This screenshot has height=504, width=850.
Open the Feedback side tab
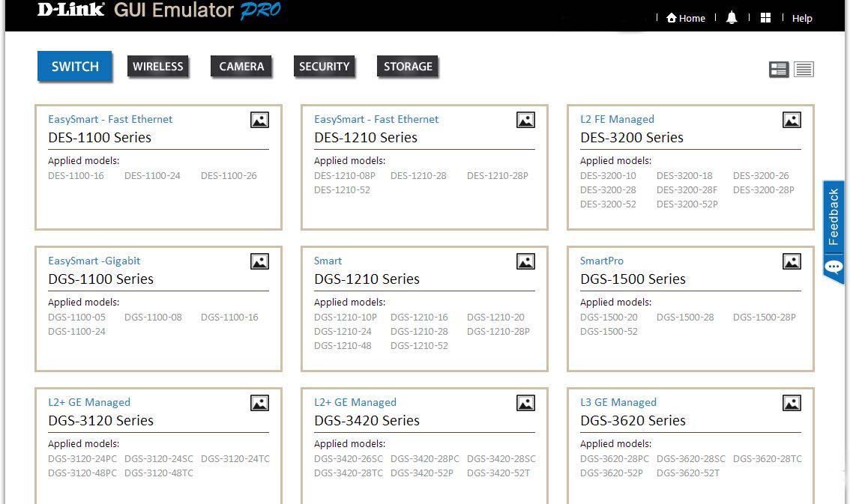(x=834, y=231)
